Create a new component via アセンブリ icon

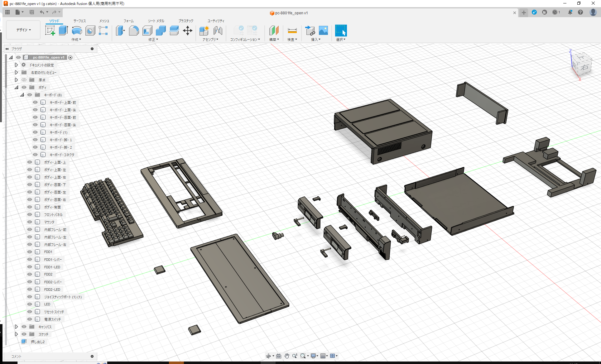(x=204, y=31)
